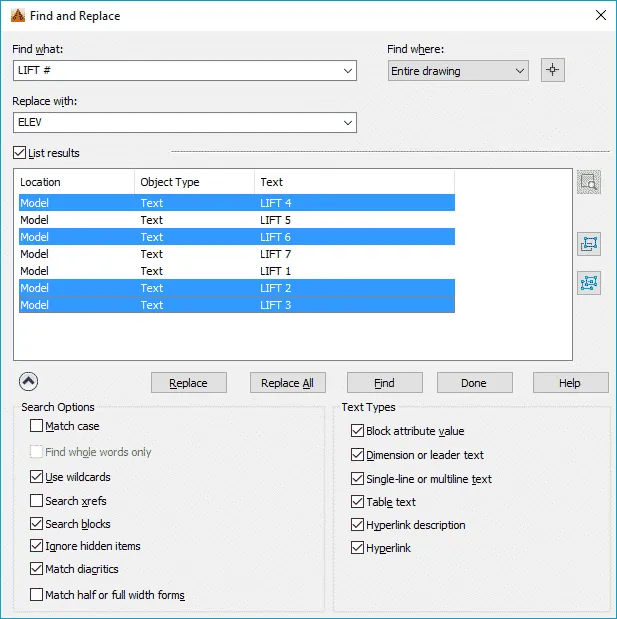Click the Text column header
The height and width of the screenshot is (619, 617).
click(x=354, y=182)
